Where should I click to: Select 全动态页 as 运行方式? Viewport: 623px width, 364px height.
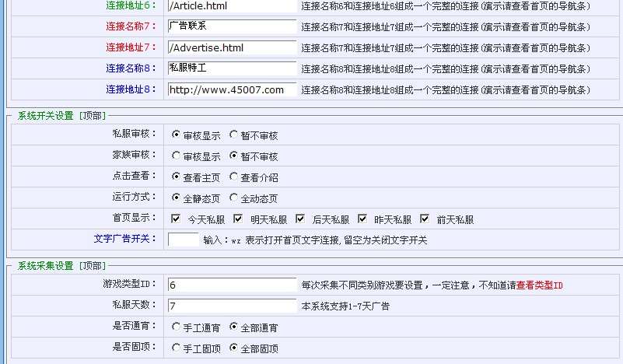[234, 198]
